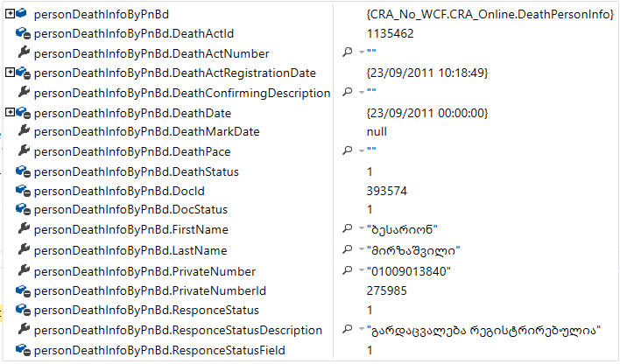Click the magnifier icon for ResponceStatusDescription
Viewport: 620px width, 364px height.
[348, 331]
